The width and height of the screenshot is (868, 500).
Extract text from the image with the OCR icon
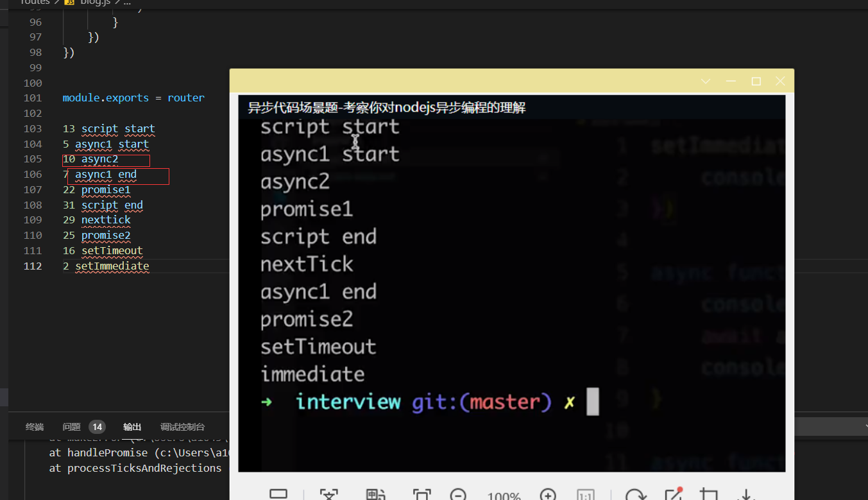328,495
